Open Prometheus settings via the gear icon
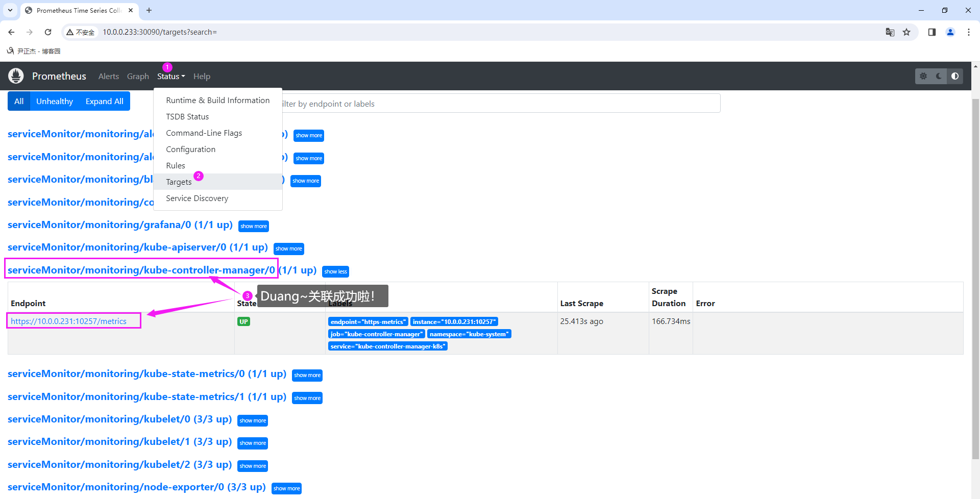This screenshot has width=980, height=499. (923, 76)
